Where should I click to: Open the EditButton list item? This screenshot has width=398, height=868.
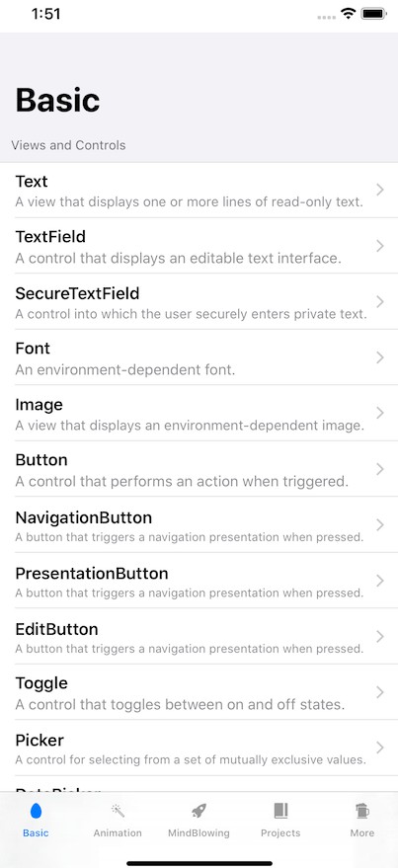tap(199, 637)
